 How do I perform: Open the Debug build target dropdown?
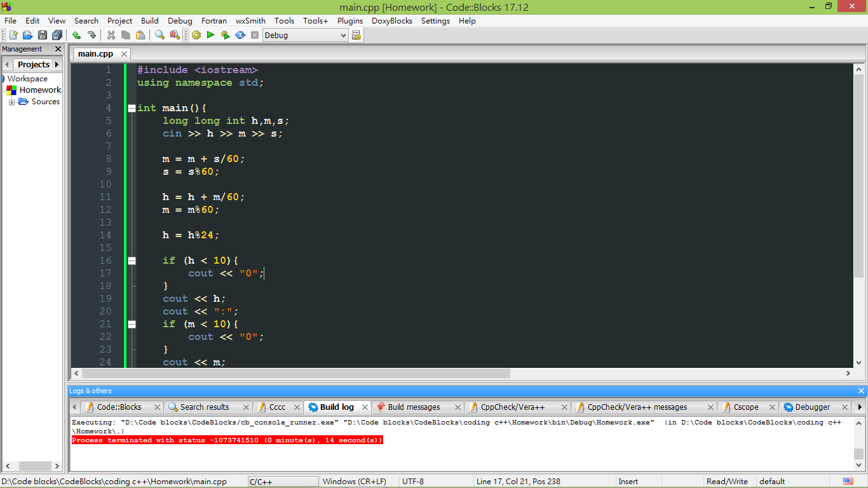pyautogui.click(x=306, y=35)
